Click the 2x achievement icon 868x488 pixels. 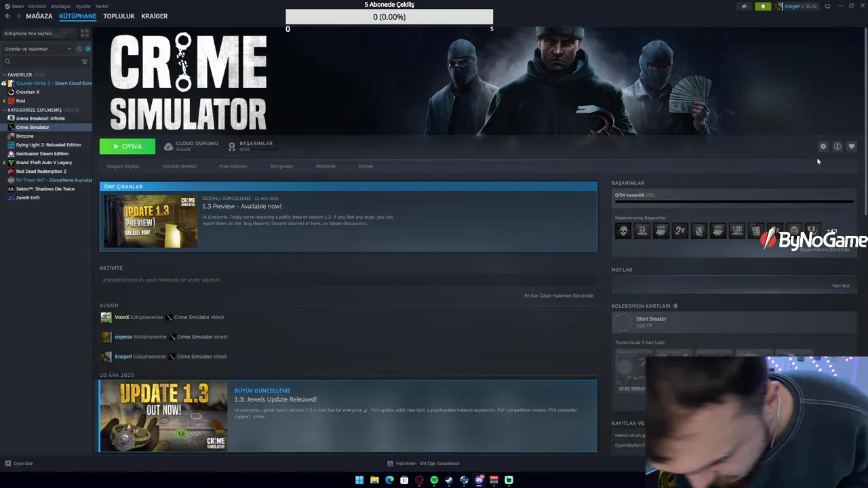[679, 230]
